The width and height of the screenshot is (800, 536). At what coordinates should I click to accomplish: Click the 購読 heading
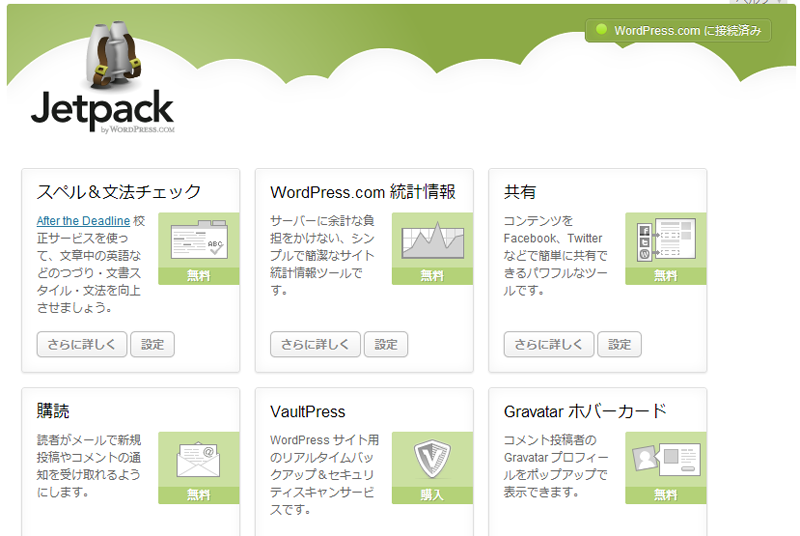53,411
